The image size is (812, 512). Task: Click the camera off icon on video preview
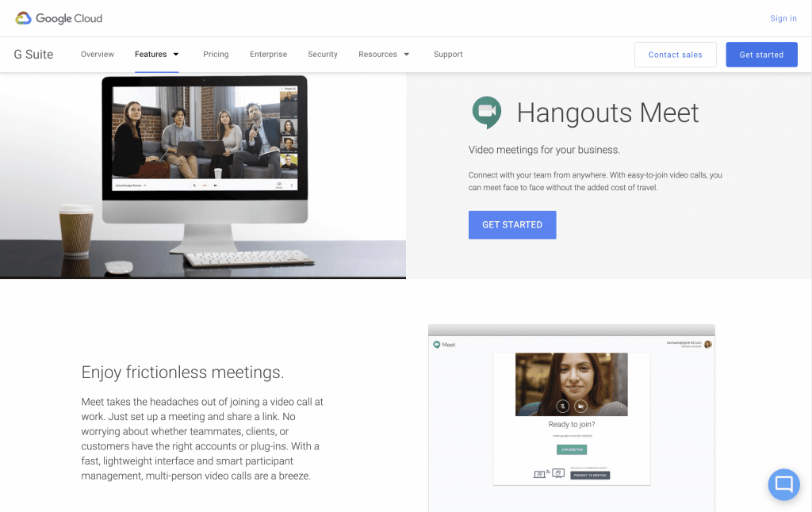point(581,407)
